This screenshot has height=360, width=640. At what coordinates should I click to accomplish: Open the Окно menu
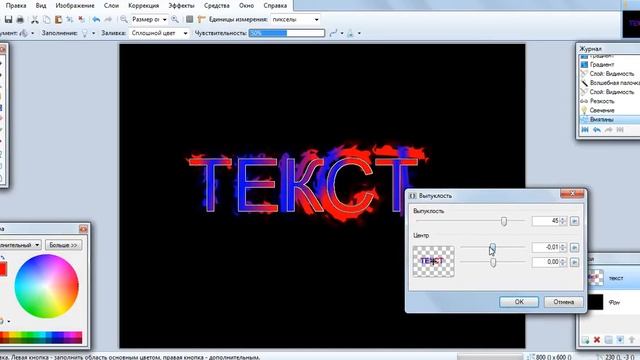pyautogui.click(x=246, y=6)
